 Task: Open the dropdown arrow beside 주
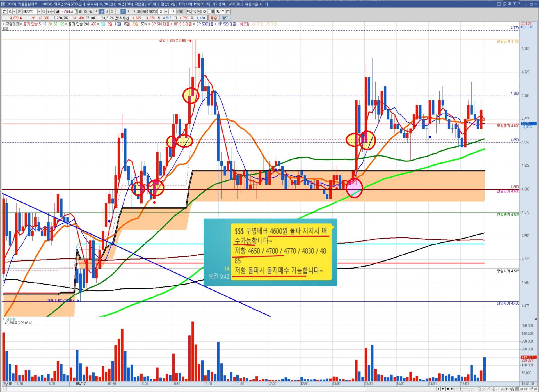14,12
